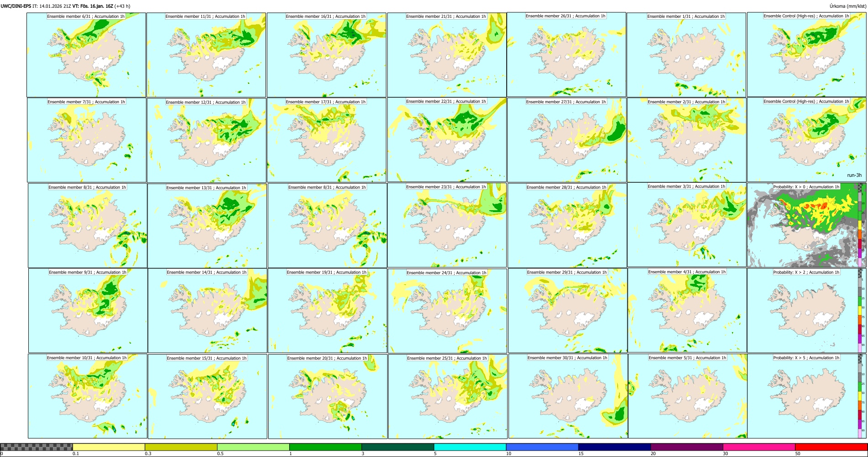Click the checkered gray 0–0.1 legend swatch

pyautogui.click(x=37, y=447)
